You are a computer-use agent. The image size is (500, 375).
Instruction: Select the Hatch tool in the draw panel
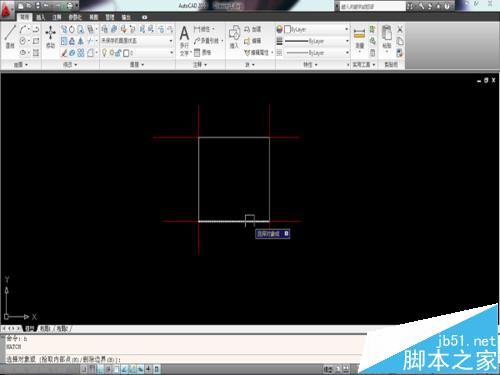pyautogui.click(x=36, y=53)
